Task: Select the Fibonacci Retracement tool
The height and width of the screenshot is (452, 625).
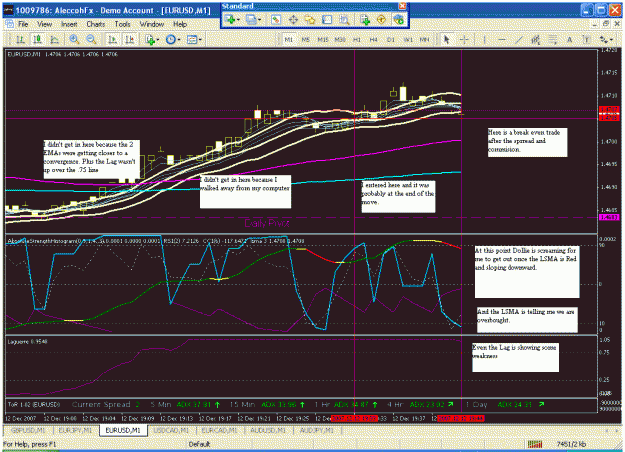Action: point(552,39)
